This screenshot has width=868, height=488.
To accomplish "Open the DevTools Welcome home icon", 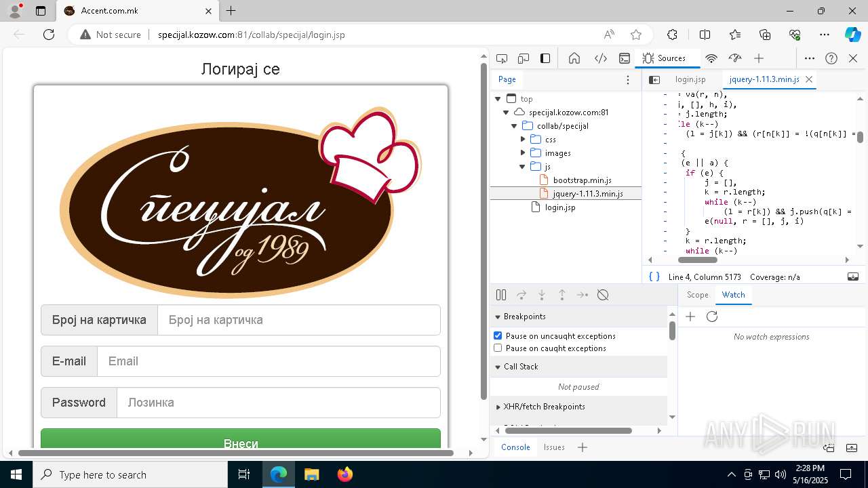I will coord(574,58).
